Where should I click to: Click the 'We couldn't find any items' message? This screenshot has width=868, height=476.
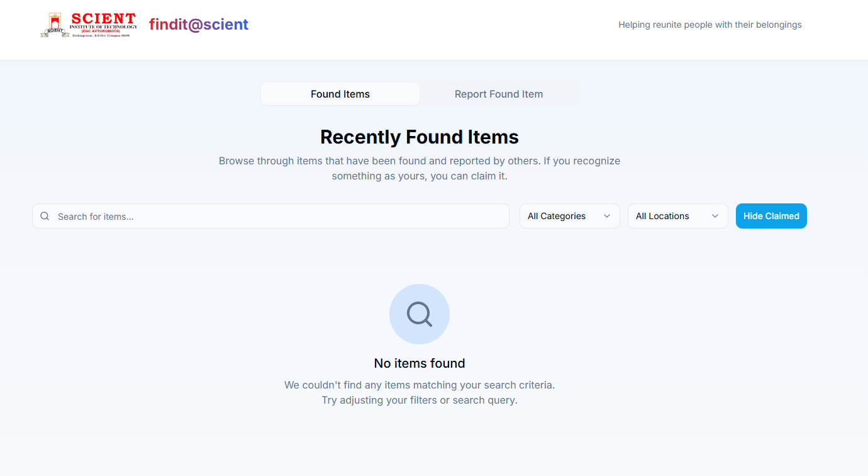tap(420, 385)
